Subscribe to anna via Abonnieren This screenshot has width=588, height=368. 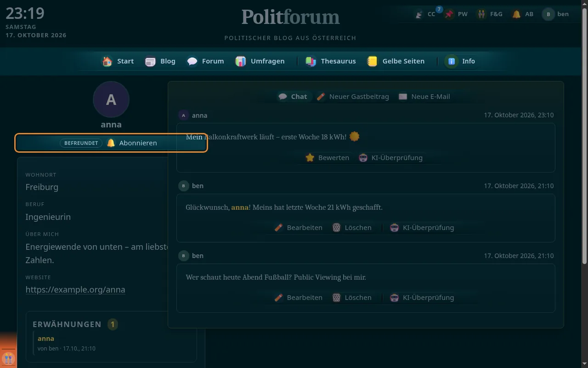132,143
